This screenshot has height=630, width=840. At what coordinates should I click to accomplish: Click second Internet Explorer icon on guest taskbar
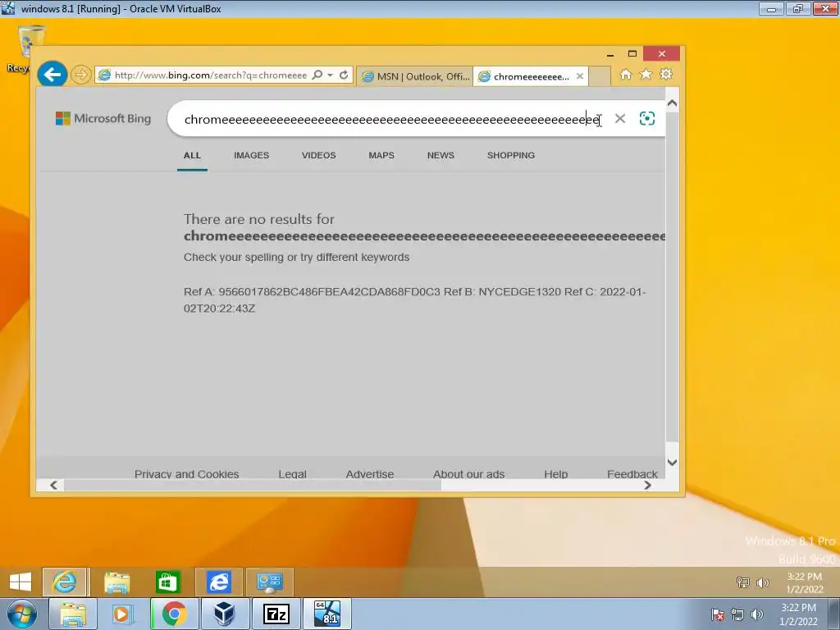point(219,582)
